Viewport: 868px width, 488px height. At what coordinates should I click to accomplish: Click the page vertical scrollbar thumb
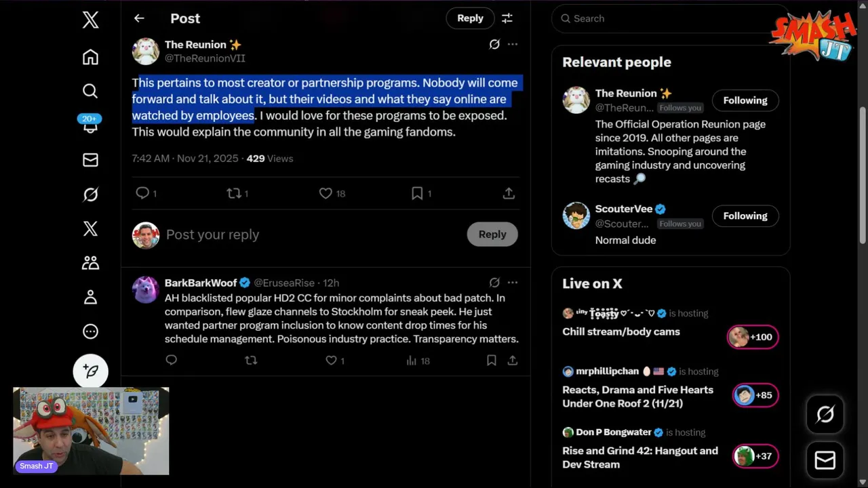pos(863,175)
